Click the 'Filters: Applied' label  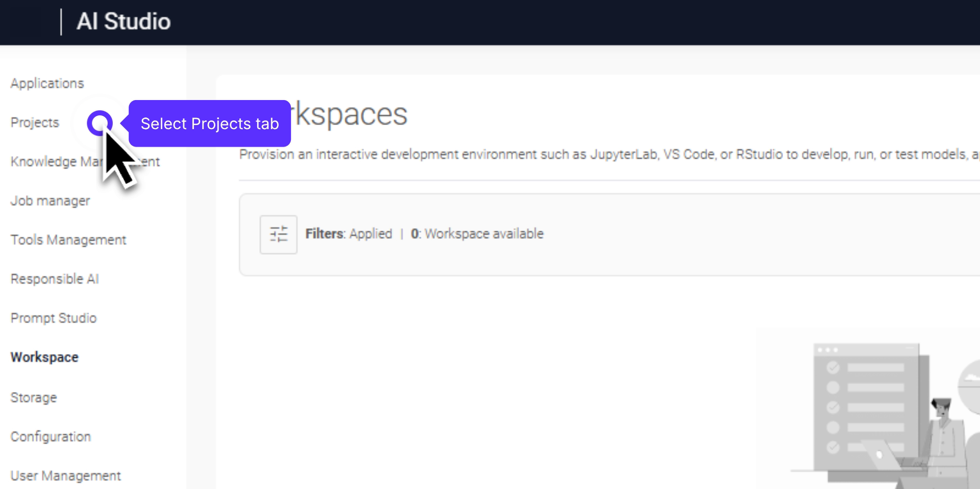(349, 234)
